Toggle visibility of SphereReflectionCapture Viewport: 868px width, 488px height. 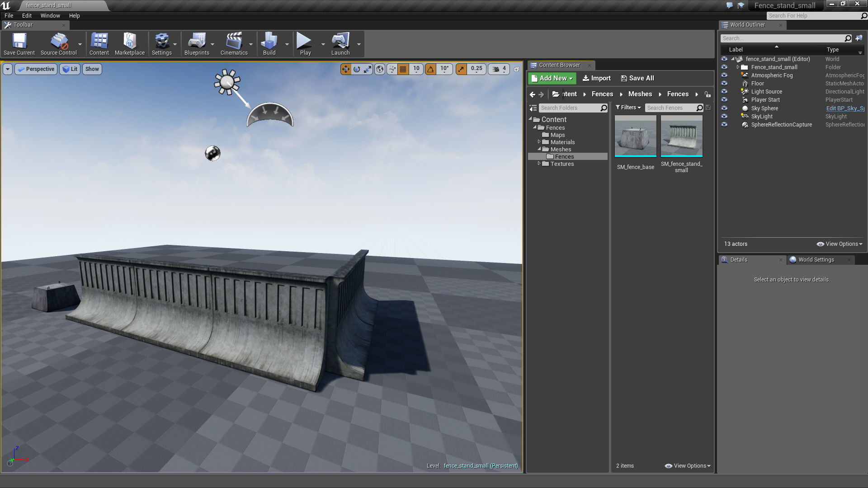pyautogui.click(x=724, y=125)
